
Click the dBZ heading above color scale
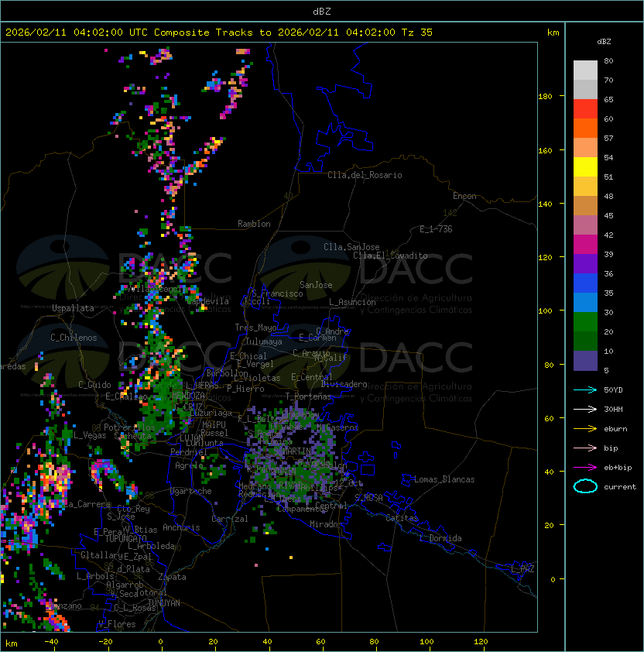tap(604, 42)
